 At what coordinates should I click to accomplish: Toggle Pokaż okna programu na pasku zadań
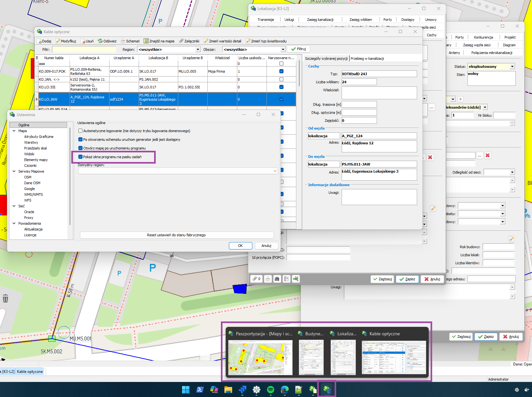tap(81, 157)
